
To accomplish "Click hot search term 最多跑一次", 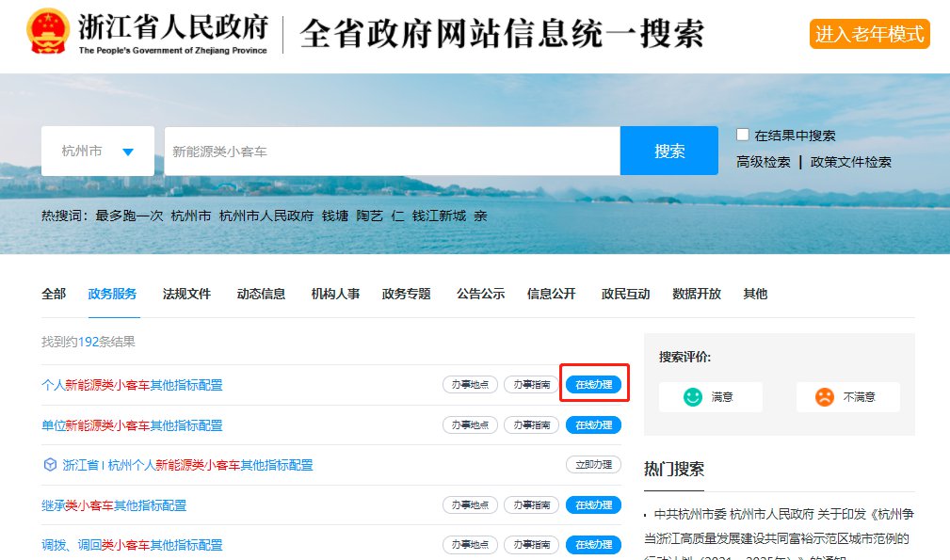I will click(x=129, y=216).
